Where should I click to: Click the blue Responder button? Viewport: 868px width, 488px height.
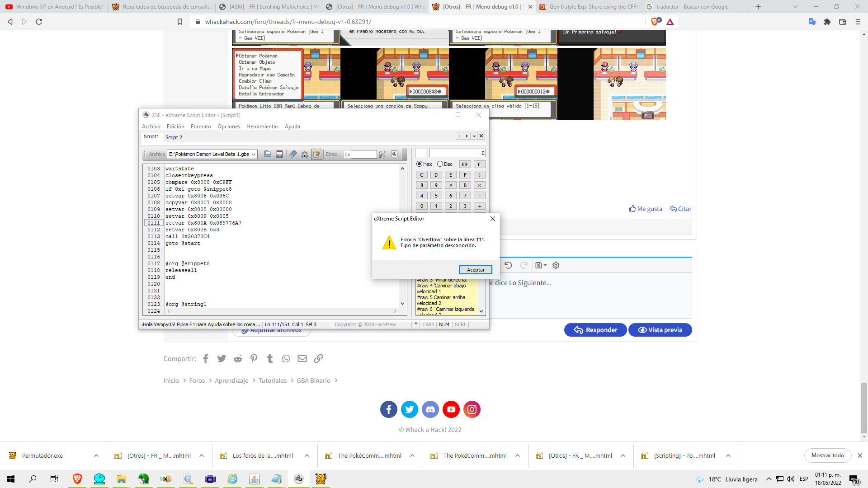pos(595,330)
